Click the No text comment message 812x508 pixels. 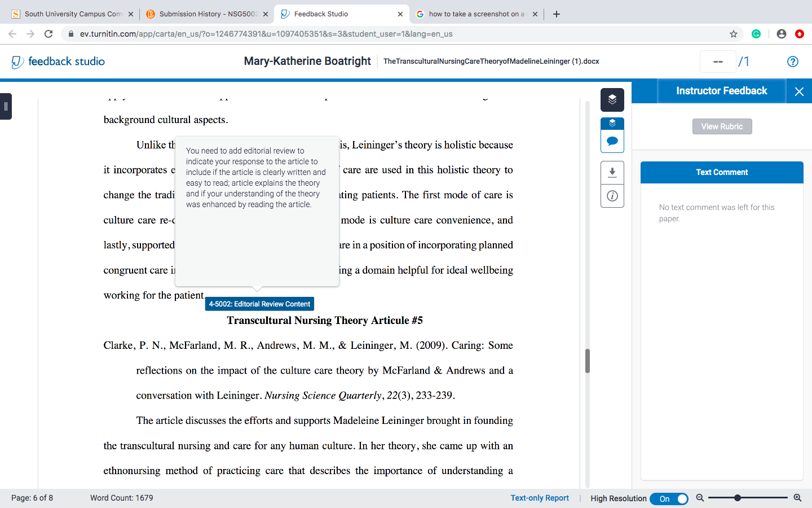717,213
